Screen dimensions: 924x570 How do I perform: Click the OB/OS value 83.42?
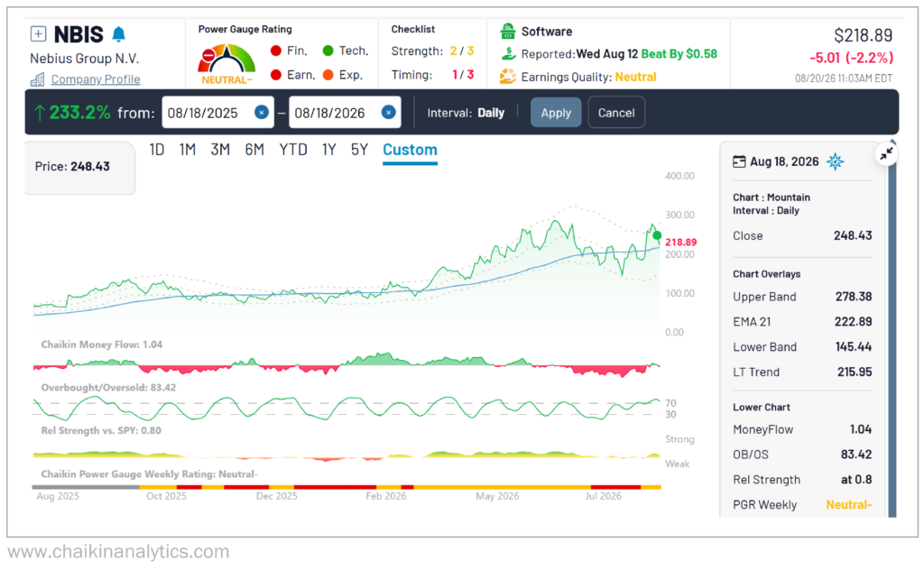click(856, 455)
